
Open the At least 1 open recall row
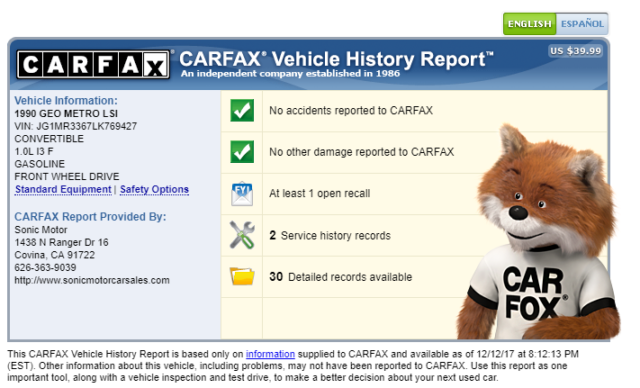click(x=414, y=193)
